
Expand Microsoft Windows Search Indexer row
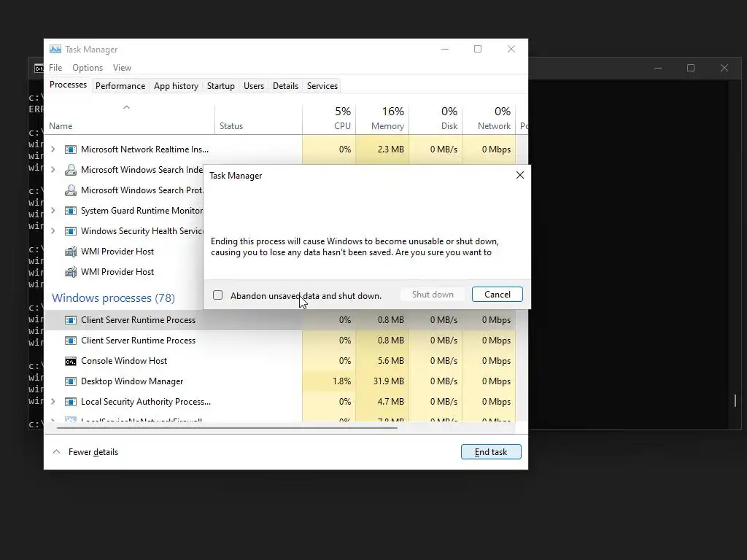pos(53,169)
